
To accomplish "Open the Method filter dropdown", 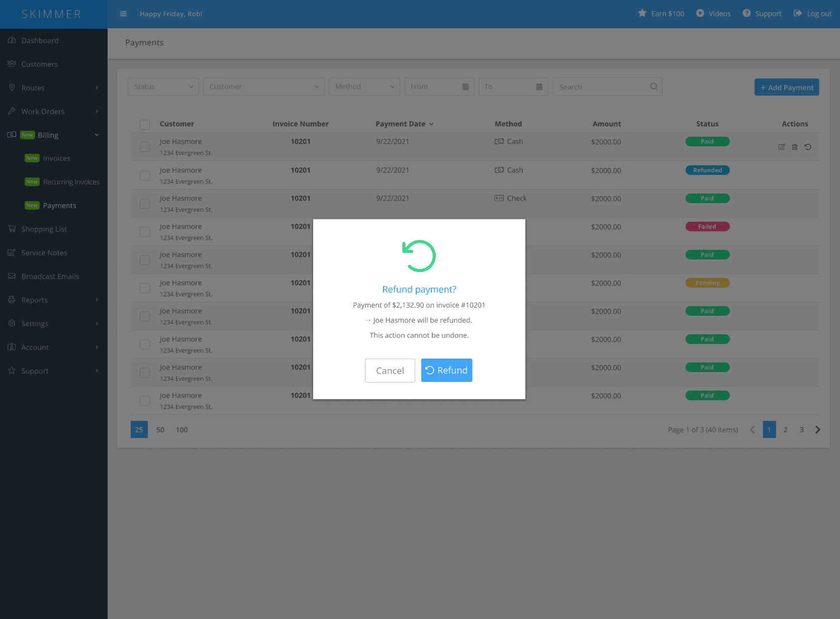I will tap(364, 86).
